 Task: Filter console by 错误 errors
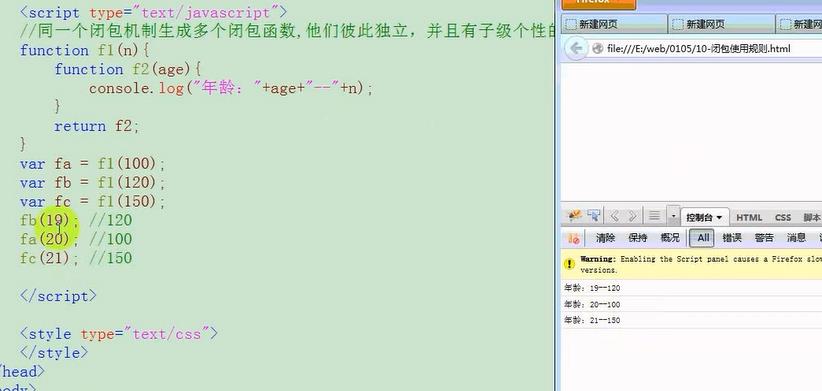click(x=732, y=238)
